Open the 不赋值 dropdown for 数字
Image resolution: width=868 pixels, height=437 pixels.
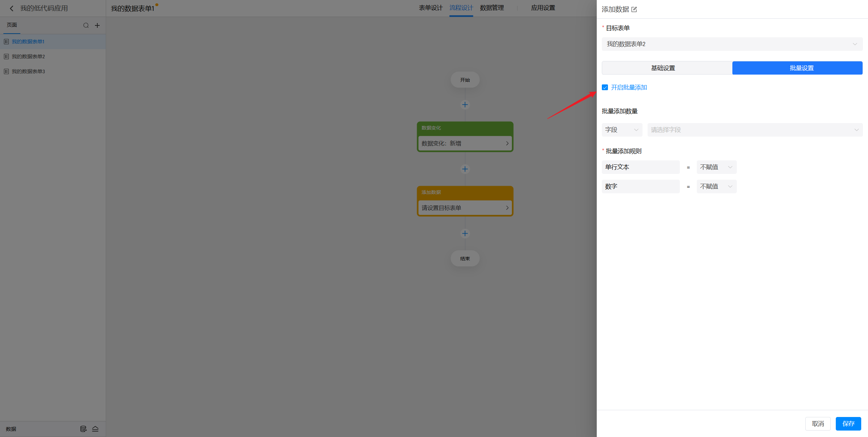click(716, 186)
